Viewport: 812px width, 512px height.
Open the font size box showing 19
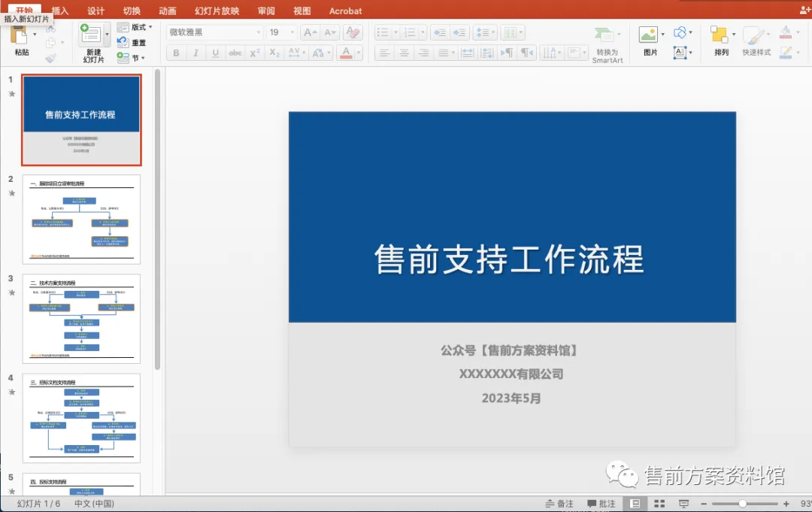point(281,32)
